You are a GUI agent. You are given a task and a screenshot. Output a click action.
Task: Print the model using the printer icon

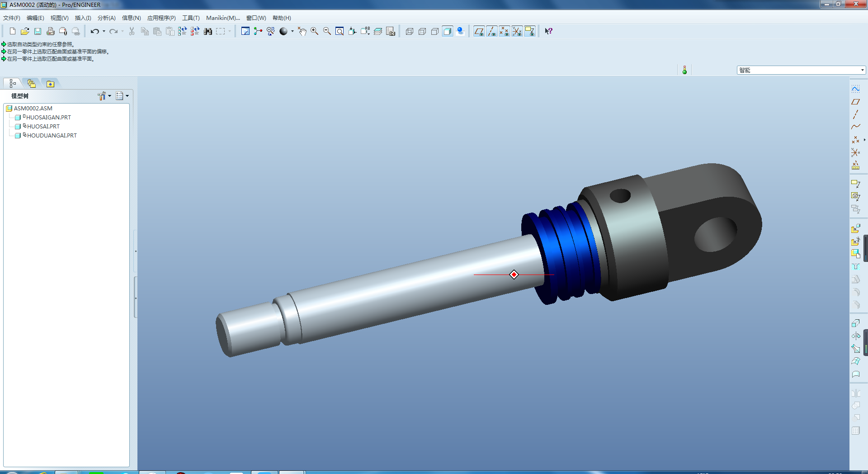(x=50, y=31)
